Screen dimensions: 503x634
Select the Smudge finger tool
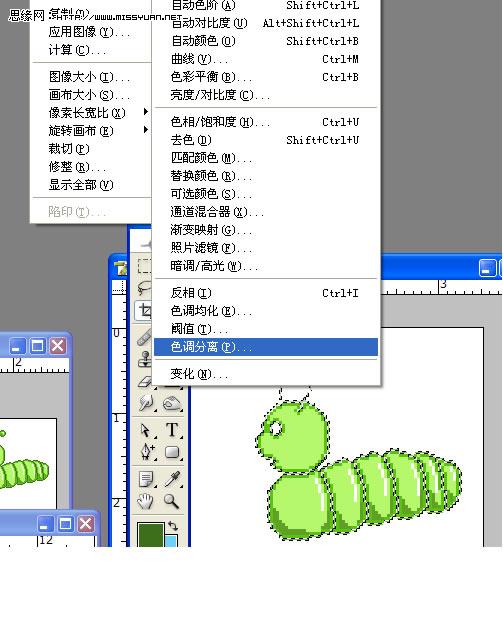146,403
